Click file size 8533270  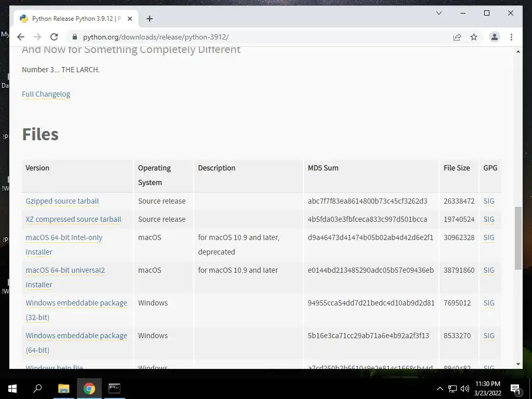[457, 336]
